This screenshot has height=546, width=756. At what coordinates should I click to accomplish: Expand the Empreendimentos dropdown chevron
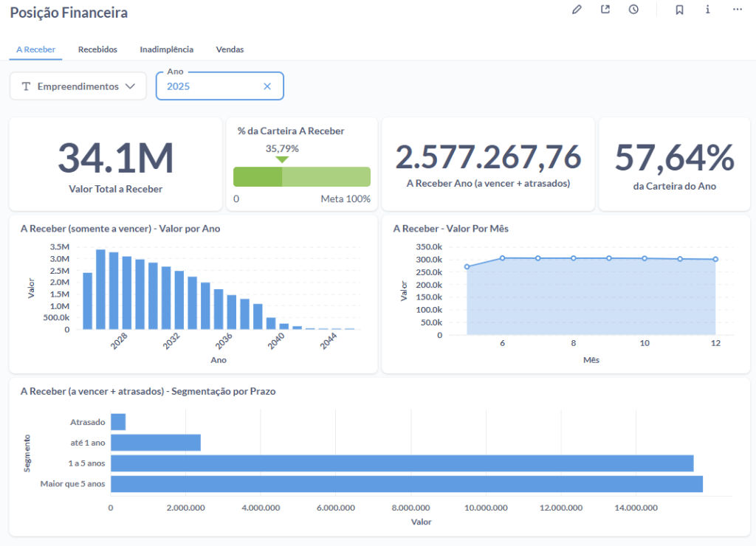click(131, 86)
